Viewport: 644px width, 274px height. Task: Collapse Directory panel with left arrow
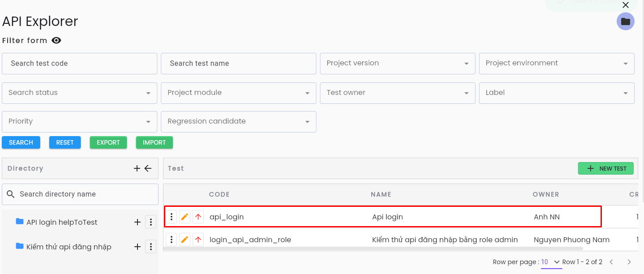point(148,168)
